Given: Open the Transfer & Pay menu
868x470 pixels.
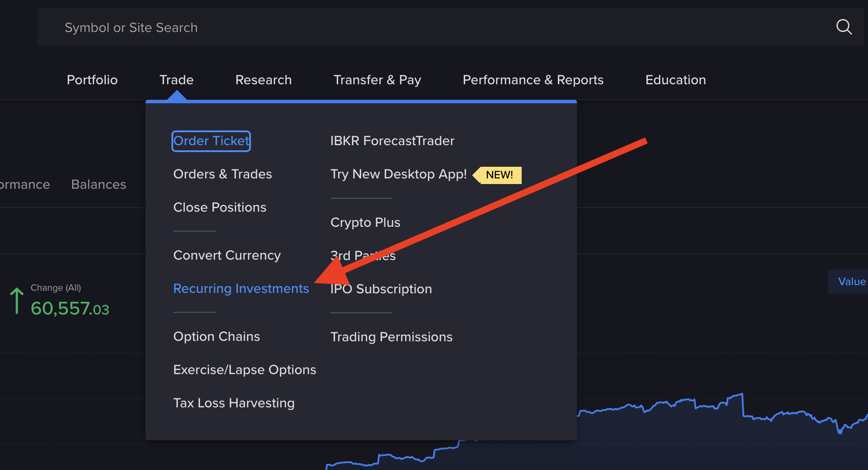Looking at the screenshot, I should point(377,80).
